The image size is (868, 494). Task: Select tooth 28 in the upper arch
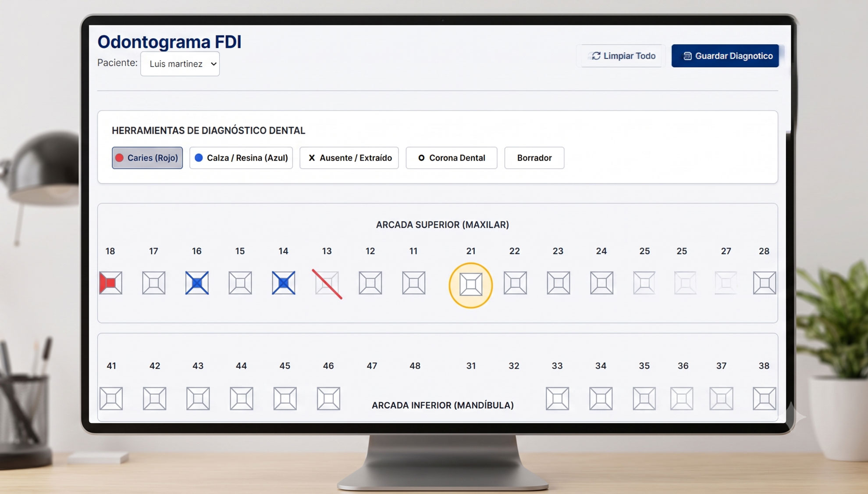coord(765,283)
